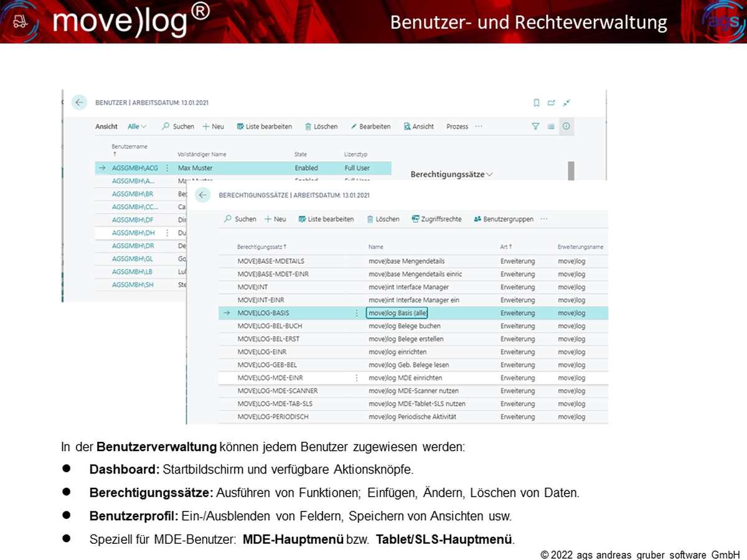
Task: Click Neu in Berechtigungssätze toolbar
Action: [275, 219]
